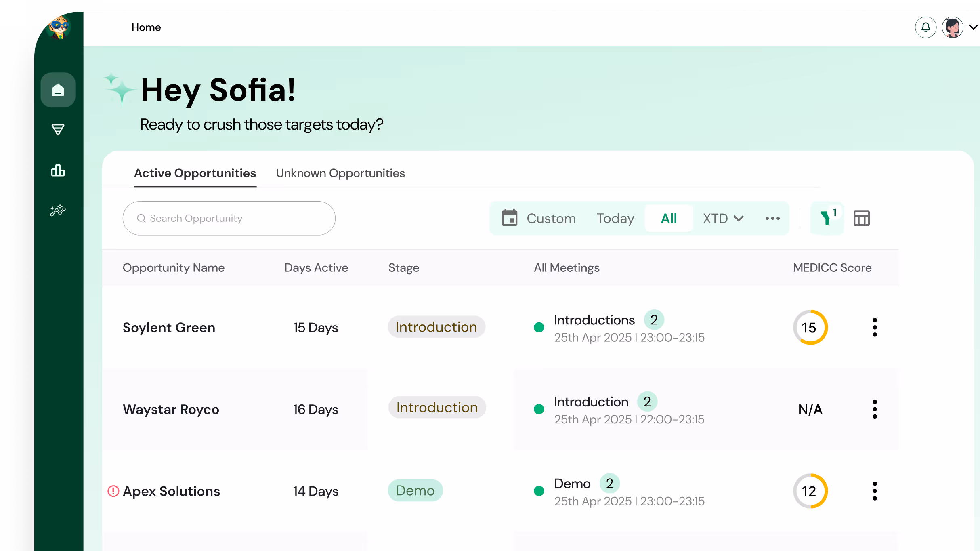Click the N/A score for Waystar Royco
The image size is (980, 551).
click(810, 410)
